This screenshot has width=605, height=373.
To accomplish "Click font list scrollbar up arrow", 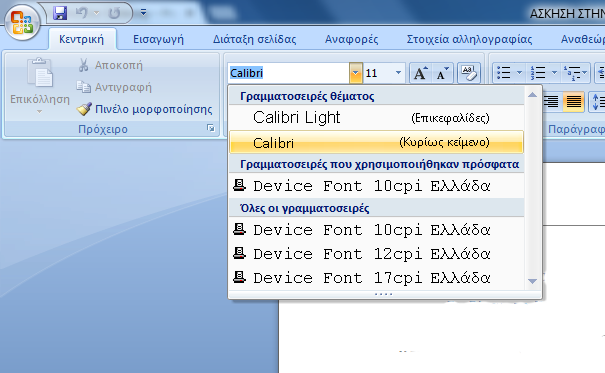I will pyautogui.click(x=532, y=95).
